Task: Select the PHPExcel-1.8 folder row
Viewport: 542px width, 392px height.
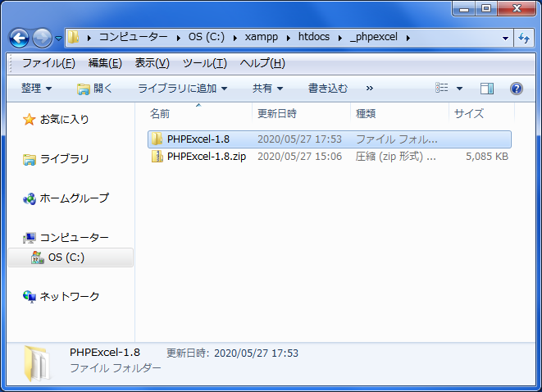Action: click(330, 139)
